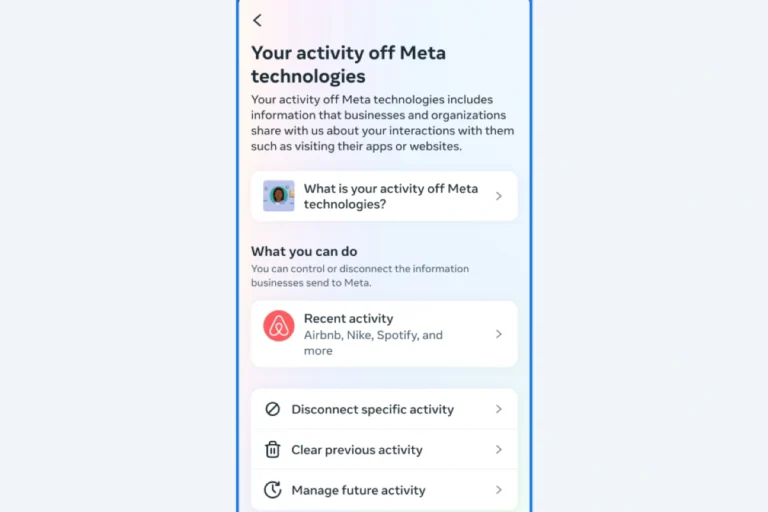Screen dimensions: 768x512
Task: Expand chevron on Recent activity card
Action: 499,334
